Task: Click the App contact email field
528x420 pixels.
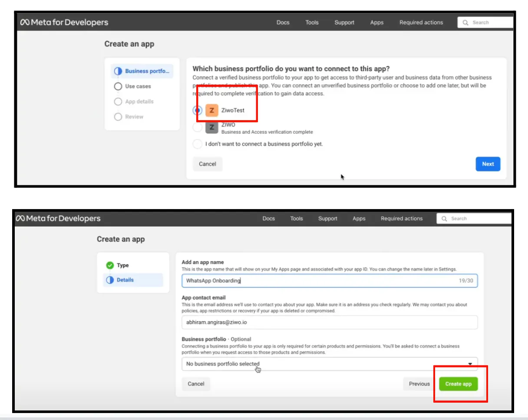Action: (330, 322)
